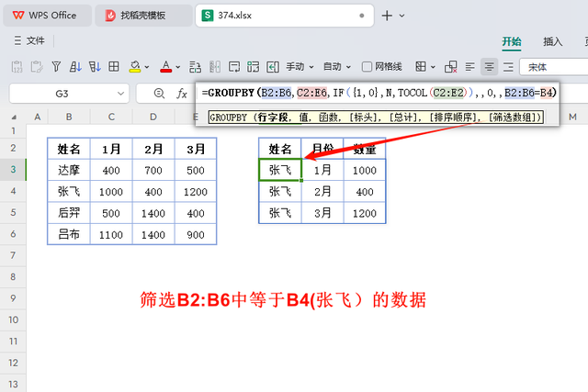Screen dimensions: 588x392
Task: Click into the GROUPBY formula bar
Action: point(379,93)
